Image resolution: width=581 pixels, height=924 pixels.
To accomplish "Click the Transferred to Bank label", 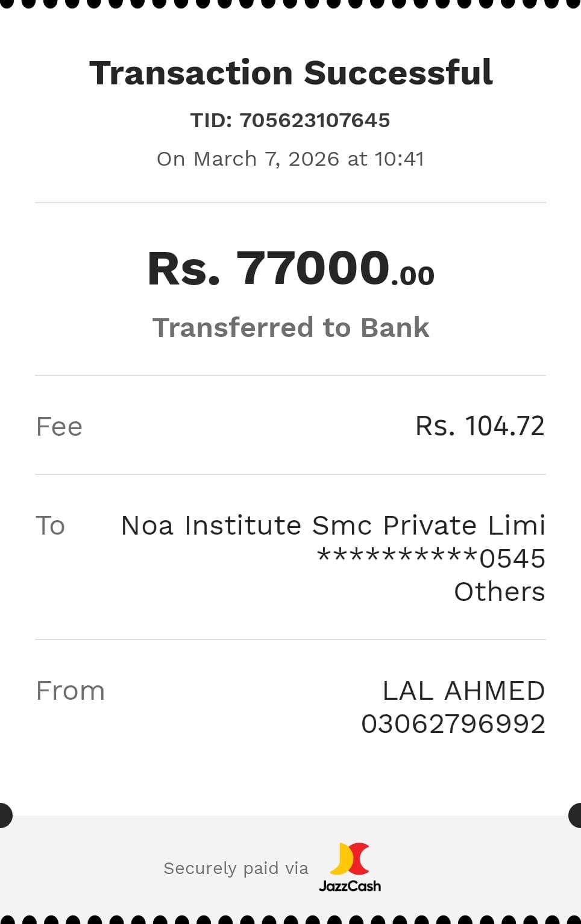I will click(x=290, y=328).
